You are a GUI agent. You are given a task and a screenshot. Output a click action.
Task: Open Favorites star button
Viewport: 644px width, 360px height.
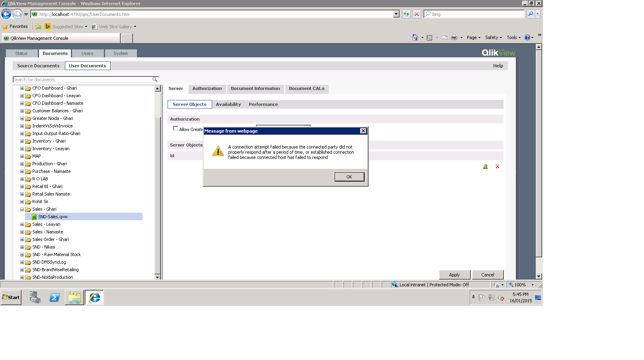tap(15, 27)
